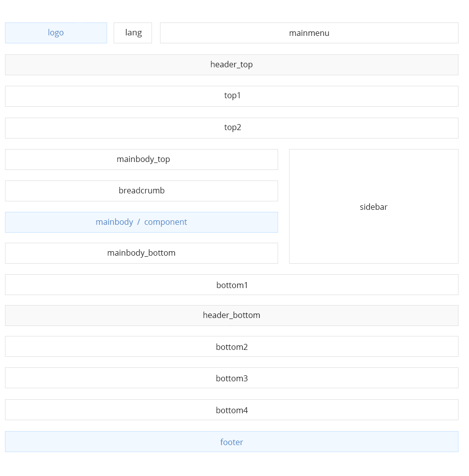
Task: Click the breadcrumb position block
Action: [x=142, y=191]
